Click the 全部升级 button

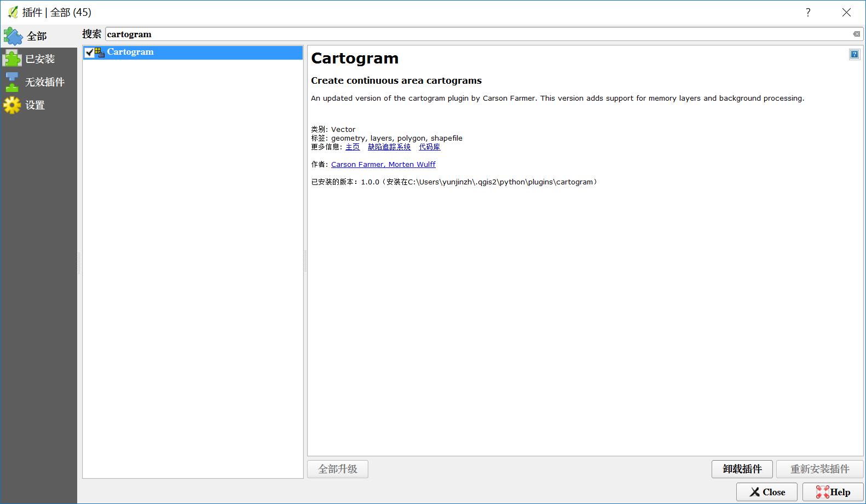pos(338,469)
